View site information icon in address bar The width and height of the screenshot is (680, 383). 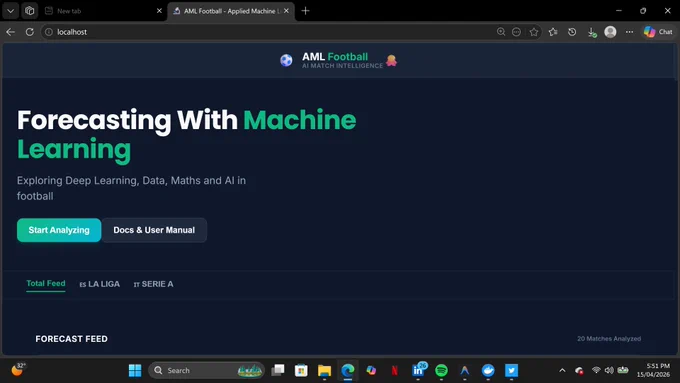(x=49, y=32)
